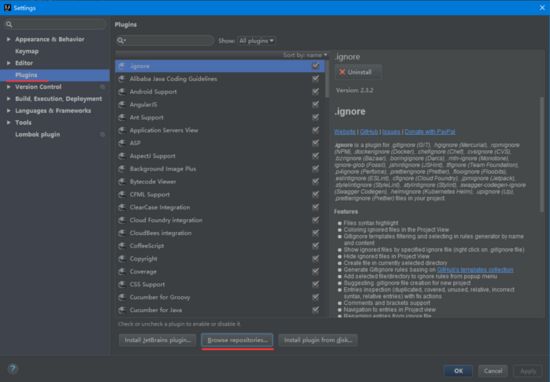Image resolution: width=550 pixels, height=382 pixels.
Task: Expand the Appearance & Behavior section
Action: [x=8, y=39]
